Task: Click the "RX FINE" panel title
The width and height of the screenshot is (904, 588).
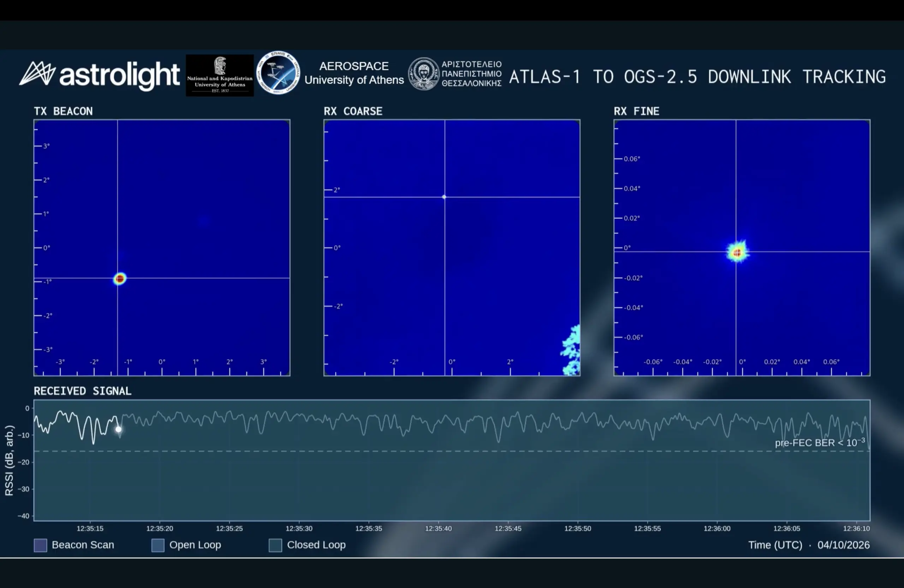Action: (x=637, y=111)
